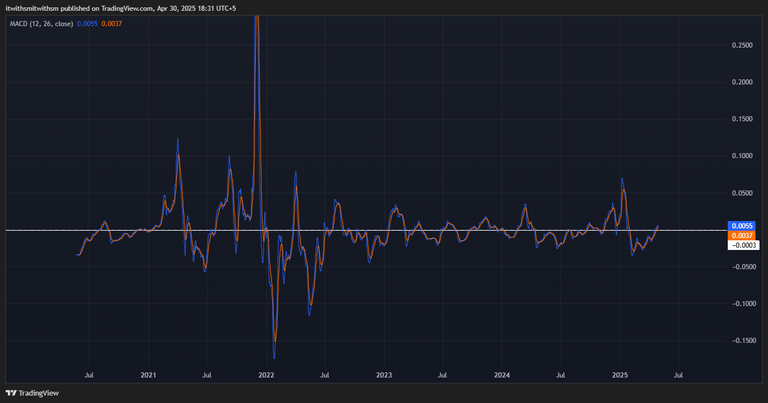Viewport: 768px width, 403px height.
Task: Click the orange 0.0037 price scale label
Action: click(742, 236)
